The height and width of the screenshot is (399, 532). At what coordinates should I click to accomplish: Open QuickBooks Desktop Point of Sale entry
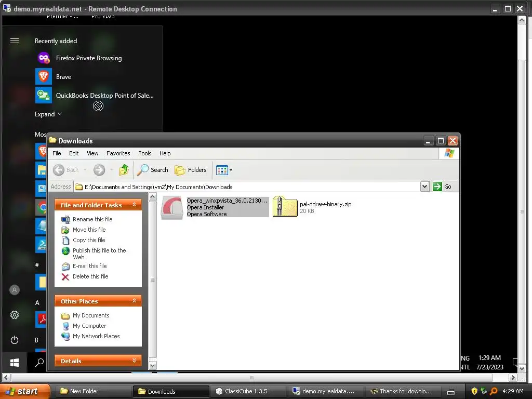pos(95,96)
